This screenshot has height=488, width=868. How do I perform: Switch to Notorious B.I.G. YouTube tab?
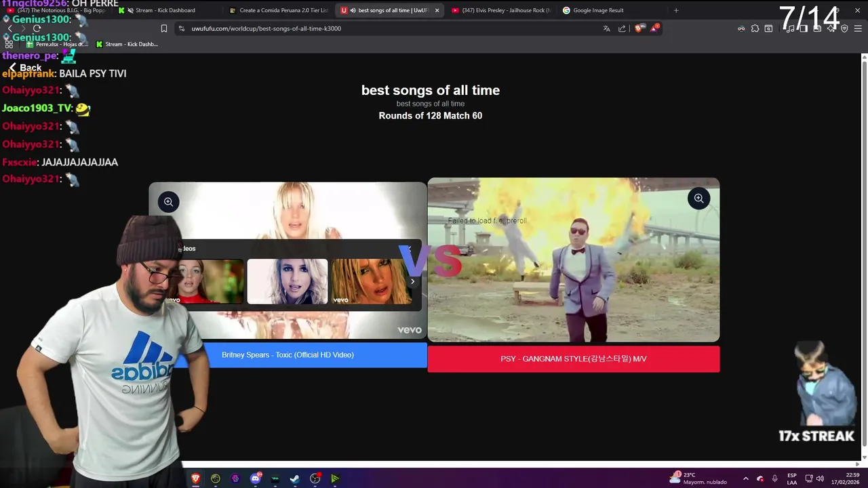click(x=56, y=10)
